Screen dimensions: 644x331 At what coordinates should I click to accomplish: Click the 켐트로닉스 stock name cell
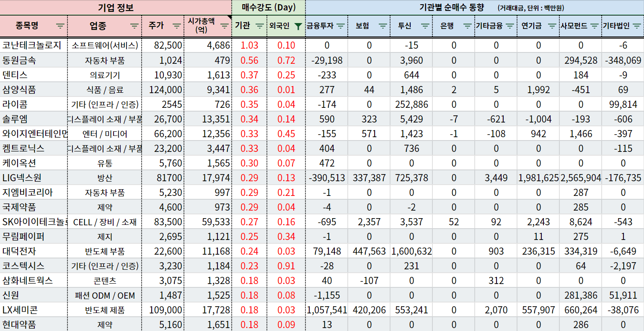34,148
